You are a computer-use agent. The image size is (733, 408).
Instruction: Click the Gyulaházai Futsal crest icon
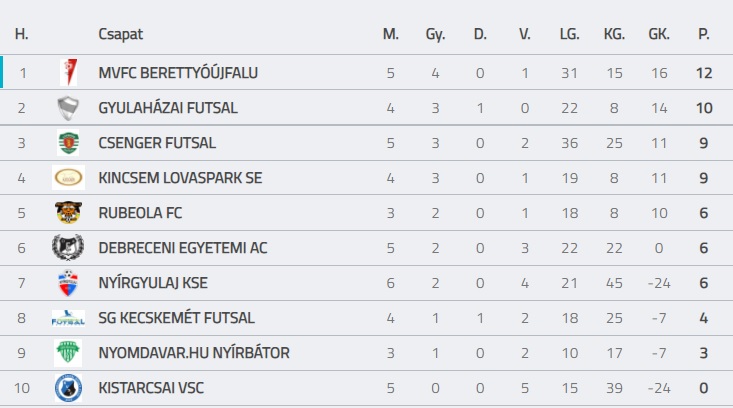point(68,108)
